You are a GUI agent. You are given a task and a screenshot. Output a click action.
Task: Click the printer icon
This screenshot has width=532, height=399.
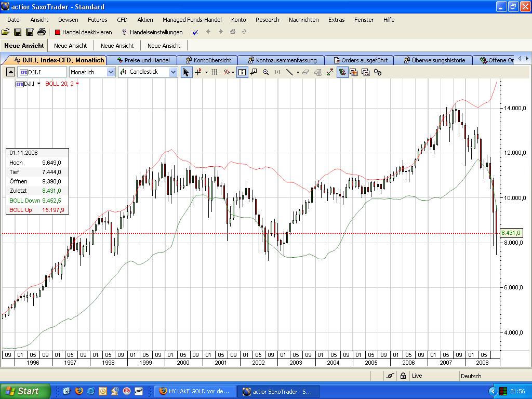[42, 32]
